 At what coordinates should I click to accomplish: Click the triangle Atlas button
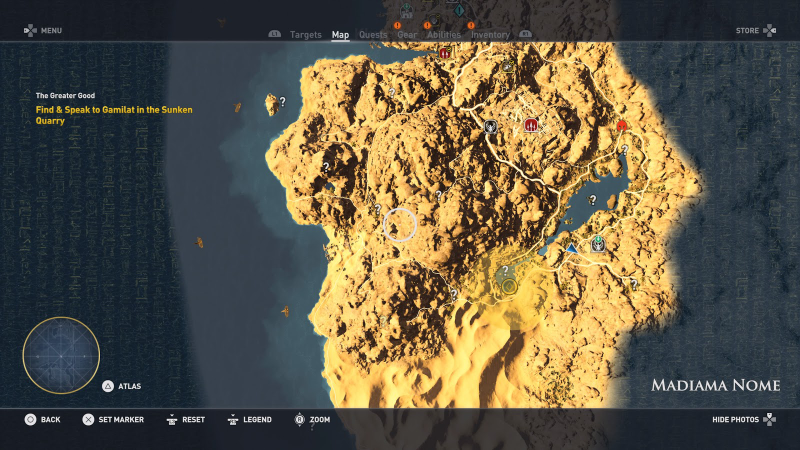click(108, 386)
